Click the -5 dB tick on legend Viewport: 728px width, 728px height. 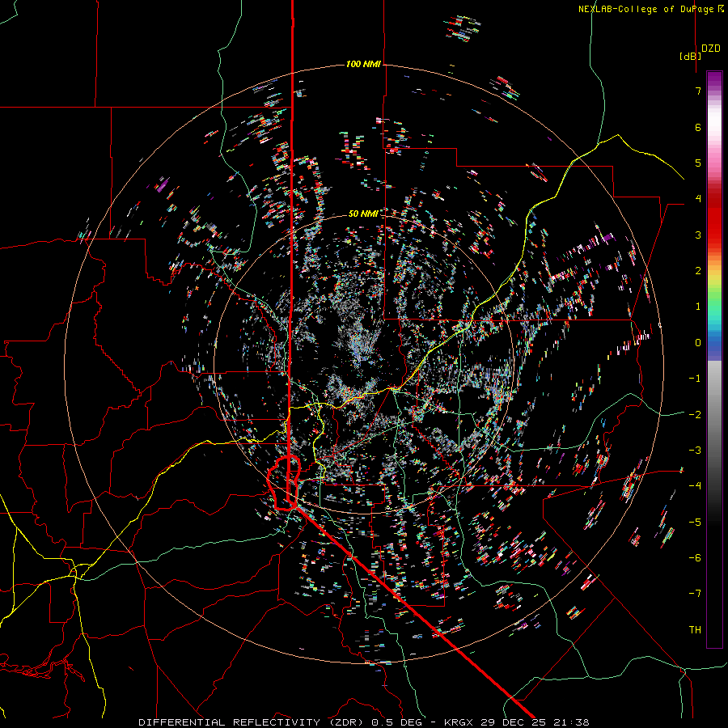pyautogui.click(x=695, y=523)
